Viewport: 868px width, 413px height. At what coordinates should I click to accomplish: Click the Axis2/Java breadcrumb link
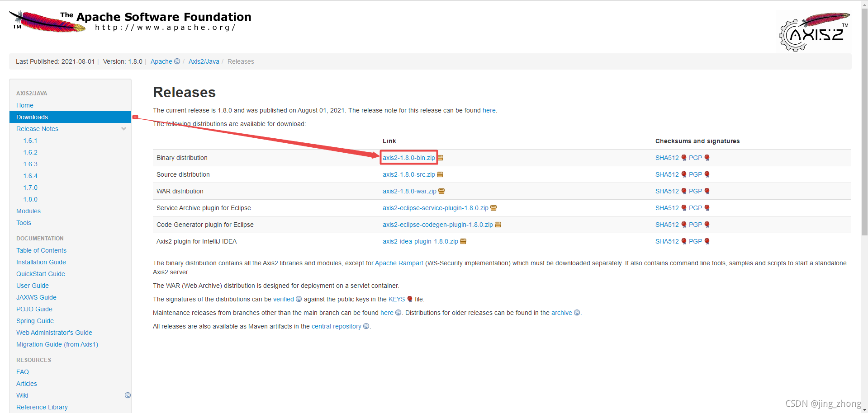[x=204, y=61]
